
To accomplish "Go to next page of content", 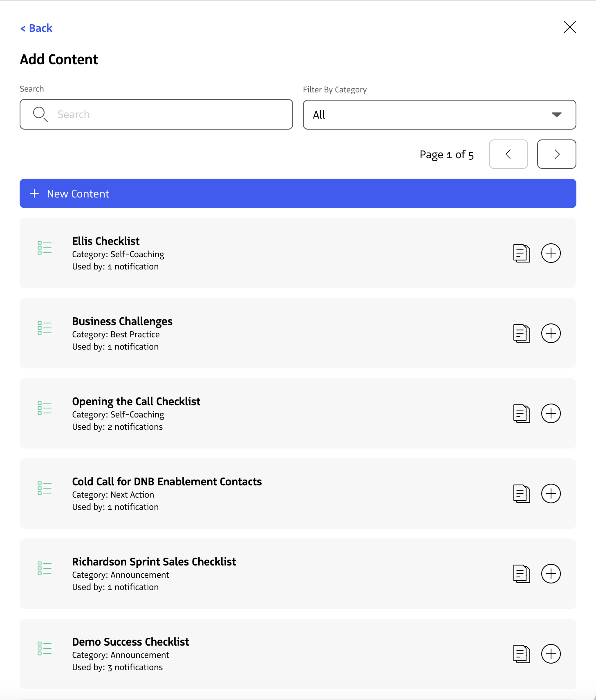I will (x=556, y=154).
